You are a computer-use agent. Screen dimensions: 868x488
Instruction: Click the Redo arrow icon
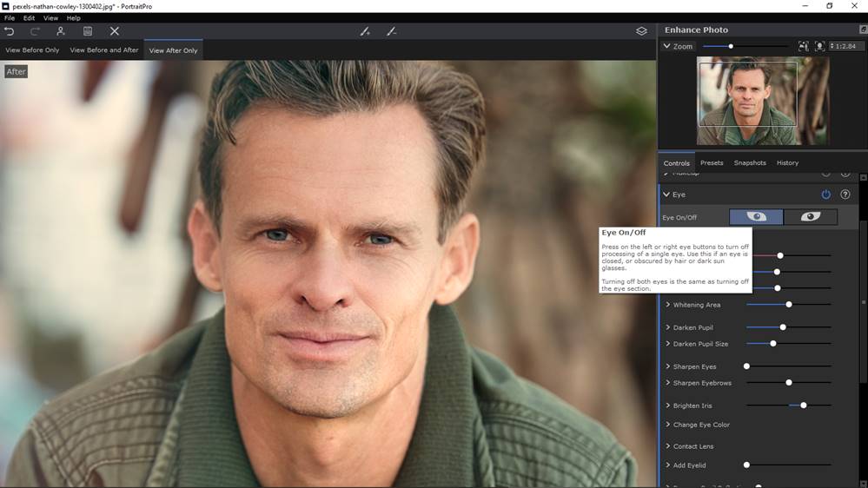[35, 31]
